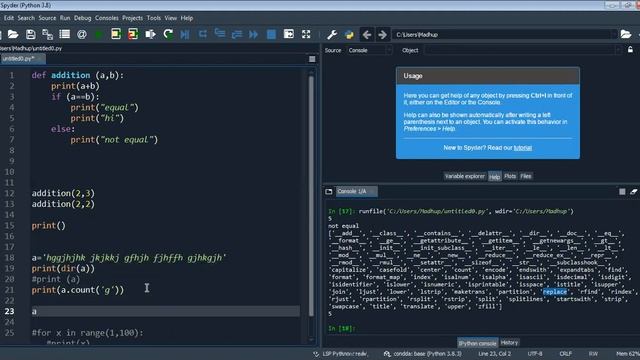Open the Run menu
This screenshot has height=360, width=640.
click(x=65, y=18)
